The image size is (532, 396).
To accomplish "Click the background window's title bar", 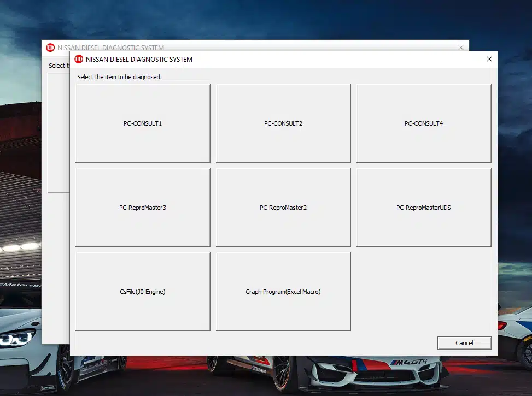I will click(x=273, y=46).
